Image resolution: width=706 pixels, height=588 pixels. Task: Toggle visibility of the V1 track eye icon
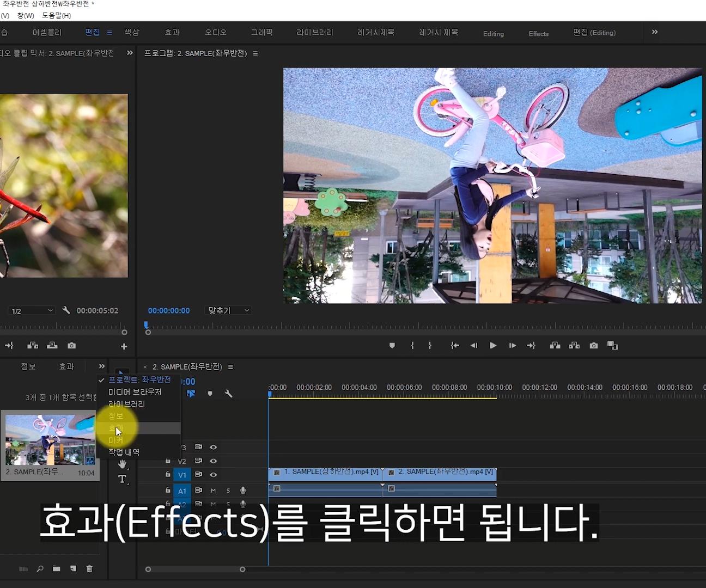click(214, 474)
